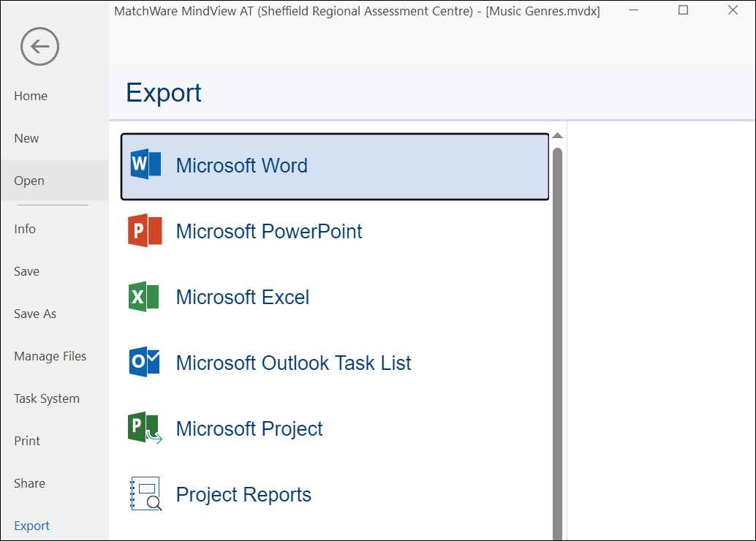Click the Outlook Task List icon
The height and width of the screenshot is (541, 756).
coord(145,363)
